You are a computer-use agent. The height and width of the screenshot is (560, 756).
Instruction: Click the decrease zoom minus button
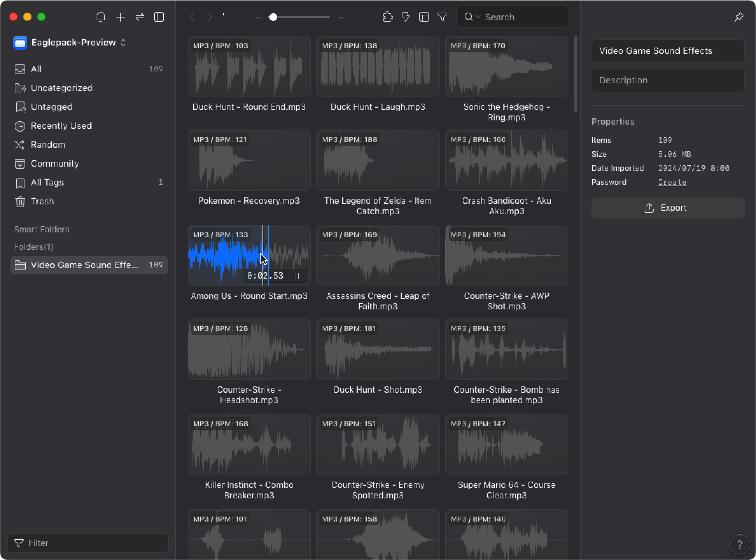tap(258, 17)
